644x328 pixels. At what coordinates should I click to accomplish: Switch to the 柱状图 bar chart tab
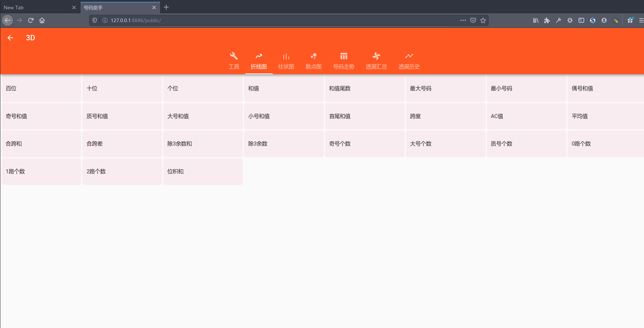coord(286,61)
